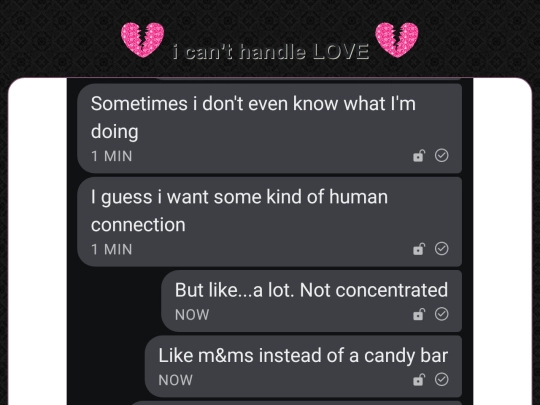Viewport: 540px width, 405px height.
Task: Select the 'I guess i want' message bubble
Action: (x=269, y=222)
